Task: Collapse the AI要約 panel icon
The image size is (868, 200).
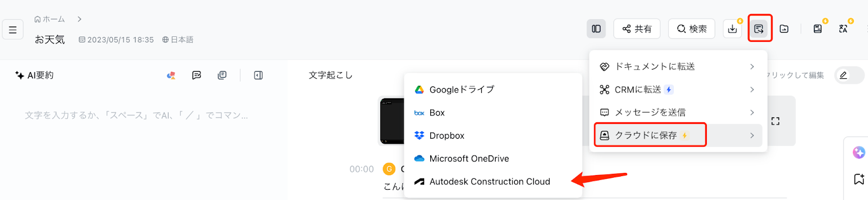Action: click(x=258, y=75)
